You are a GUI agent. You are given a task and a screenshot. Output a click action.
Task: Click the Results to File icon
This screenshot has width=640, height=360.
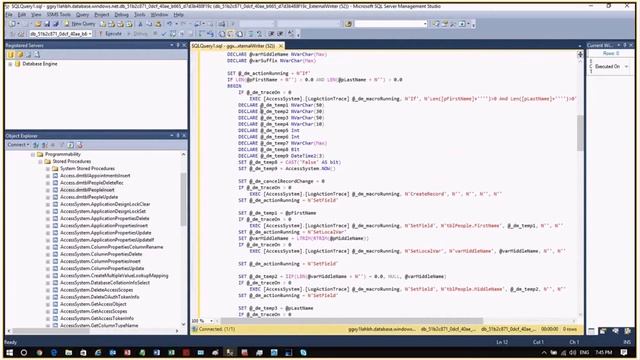coord(240,33)
